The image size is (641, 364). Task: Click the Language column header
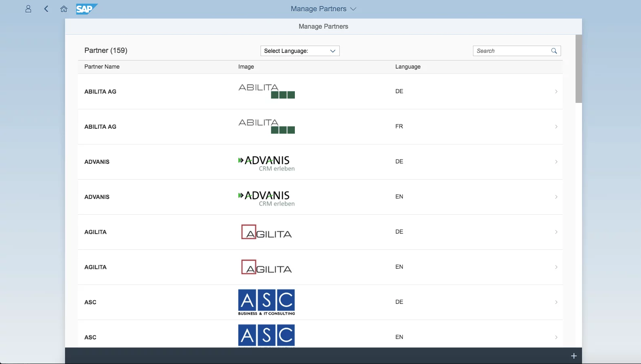(408, 67)
